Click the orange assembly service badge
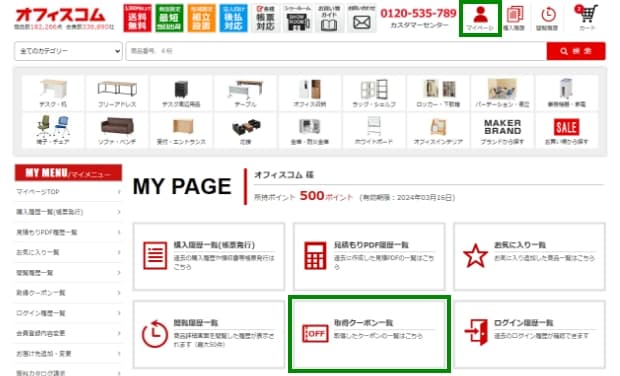The image size is (620, 376). coord(201,18)
